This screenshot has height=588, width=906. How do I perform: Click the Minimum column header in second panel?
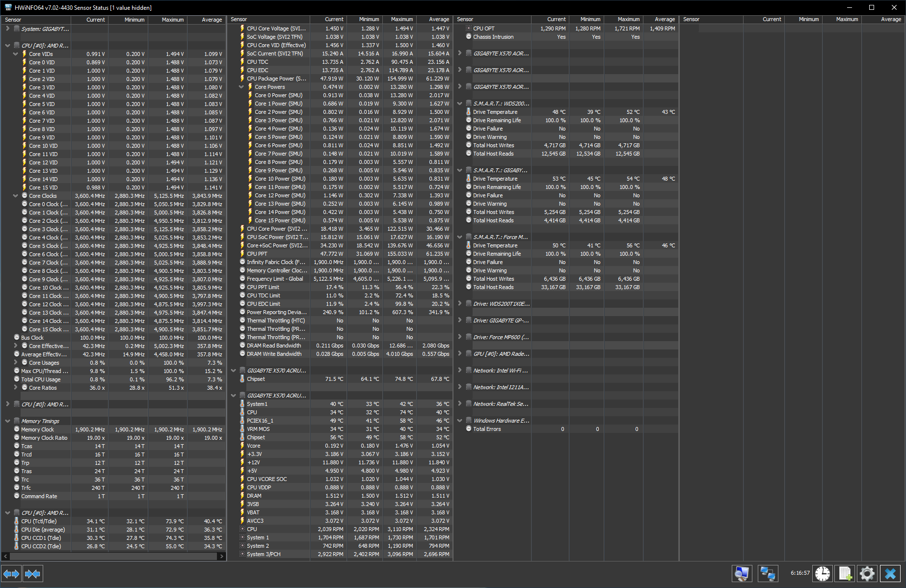(364, 19)
